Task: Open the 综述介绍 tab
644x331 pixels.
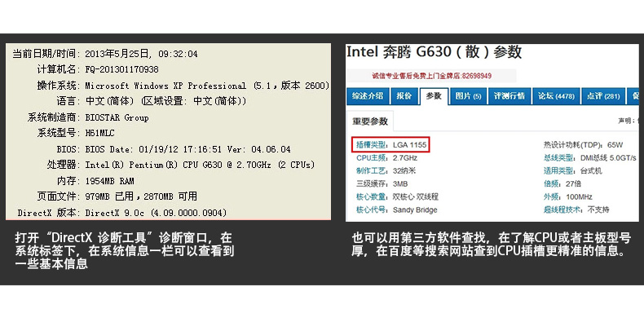Action: (x=368, y=96)
